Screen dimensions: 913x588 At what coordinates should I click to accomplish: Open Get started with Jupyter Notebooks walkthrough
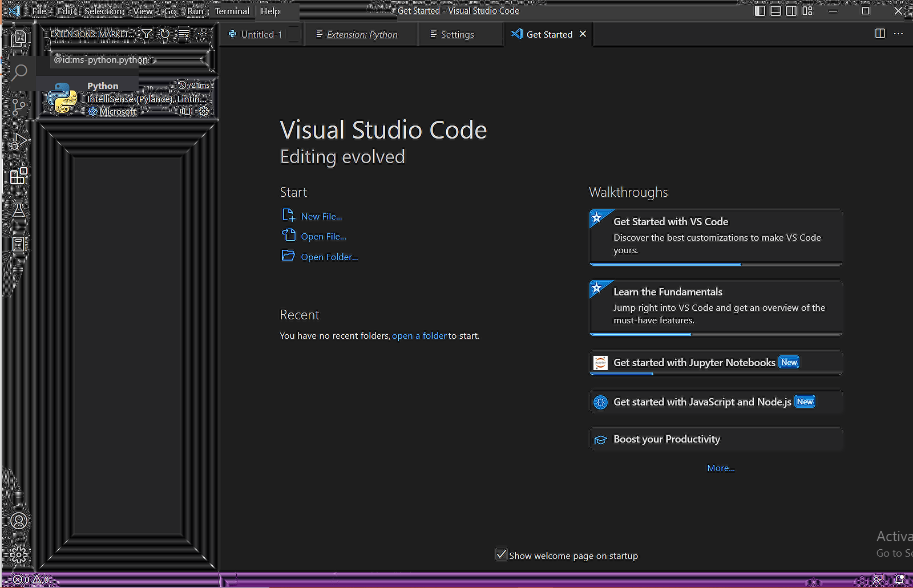tap(716, 363)
